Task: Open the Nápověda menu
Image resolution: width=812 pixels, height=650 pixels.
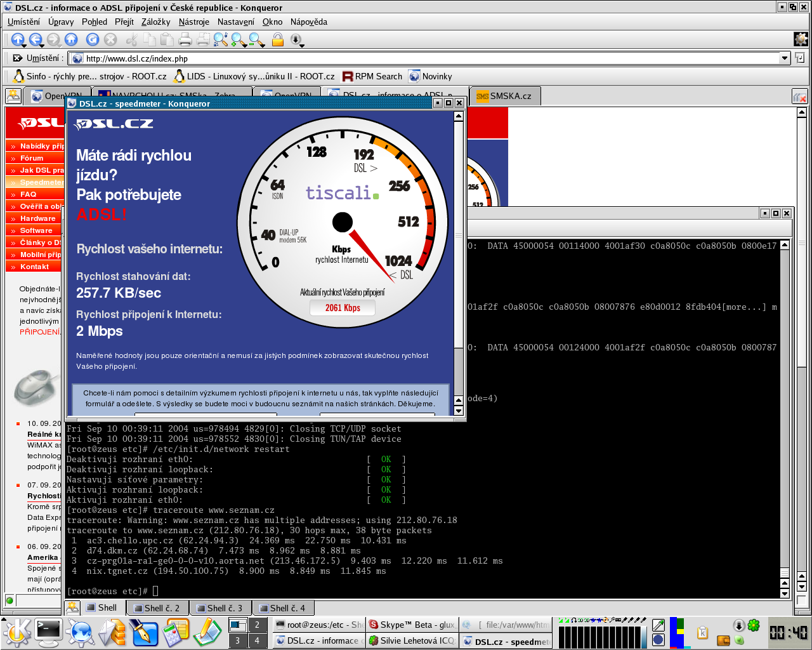Action: pyautogui.click(x=308, y=22)
